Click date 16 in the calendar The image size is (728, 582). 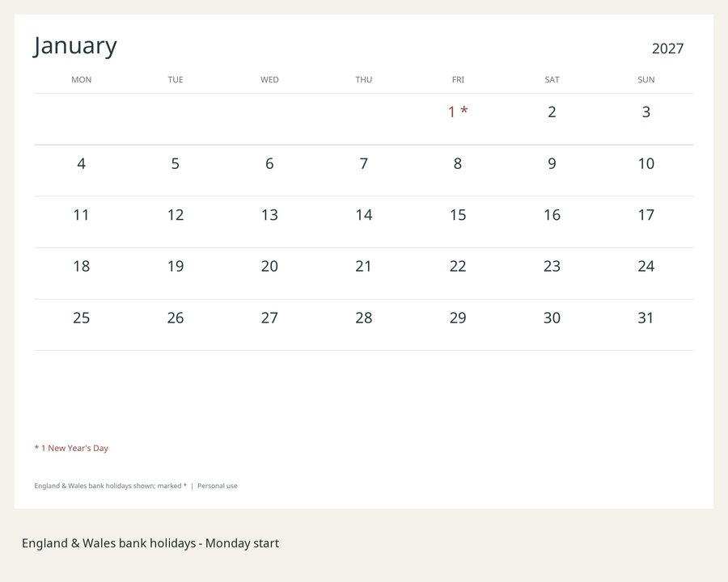click(x=552, y=215)
